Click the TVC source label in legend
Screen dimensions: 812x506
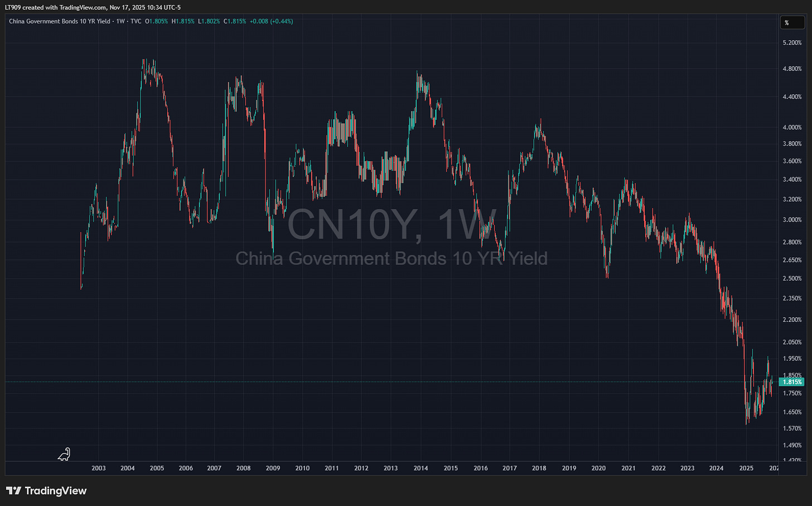[x=136, y=21]
